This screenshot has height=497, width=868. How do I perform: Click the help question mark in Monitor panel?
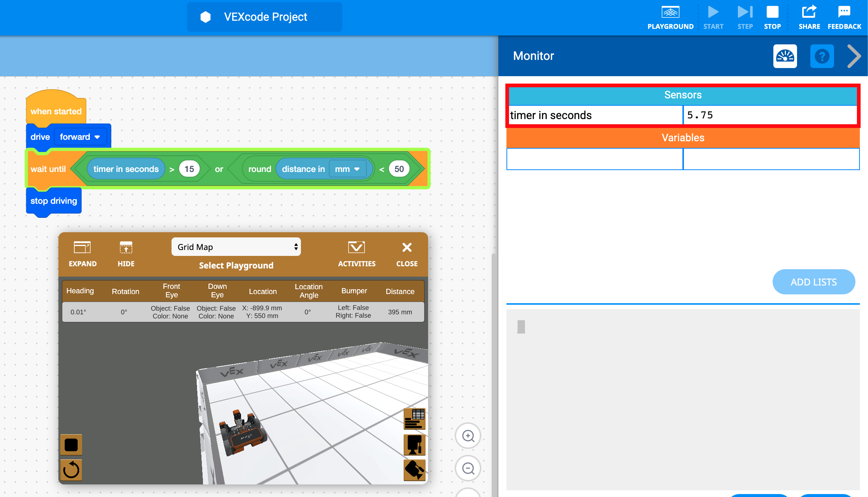[822, 56]
